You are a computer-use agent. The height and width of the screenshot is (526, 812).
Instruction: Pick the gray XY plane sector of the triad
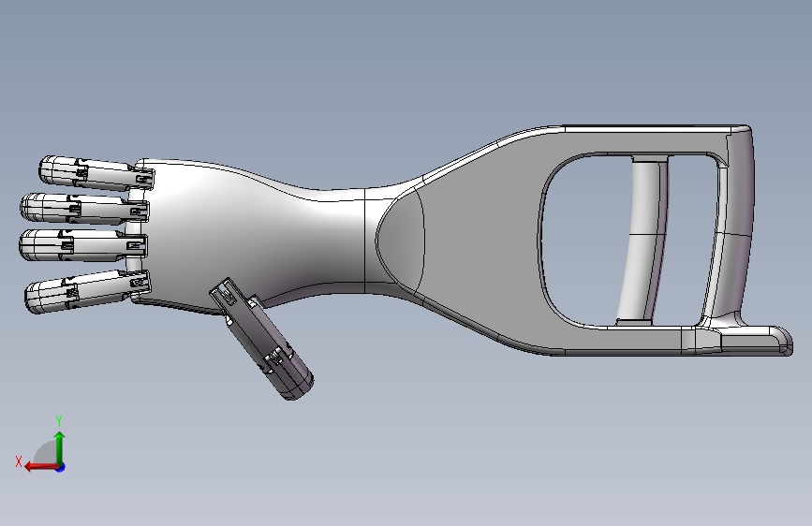pyautogui.click(x=46, y=454)
